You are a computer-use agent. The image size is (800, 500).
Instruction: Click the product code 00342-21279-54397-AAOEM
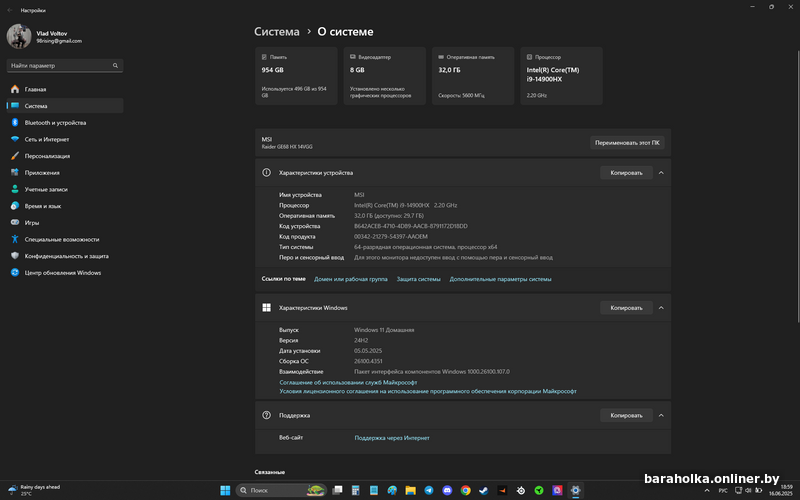click(391, 237)
